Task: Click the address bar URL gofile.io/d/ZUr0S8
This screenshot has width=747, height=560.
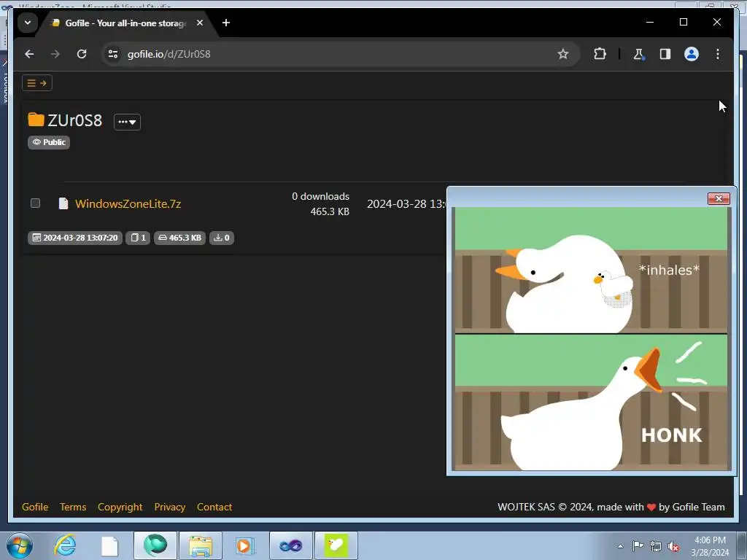Action: point(169,54)
